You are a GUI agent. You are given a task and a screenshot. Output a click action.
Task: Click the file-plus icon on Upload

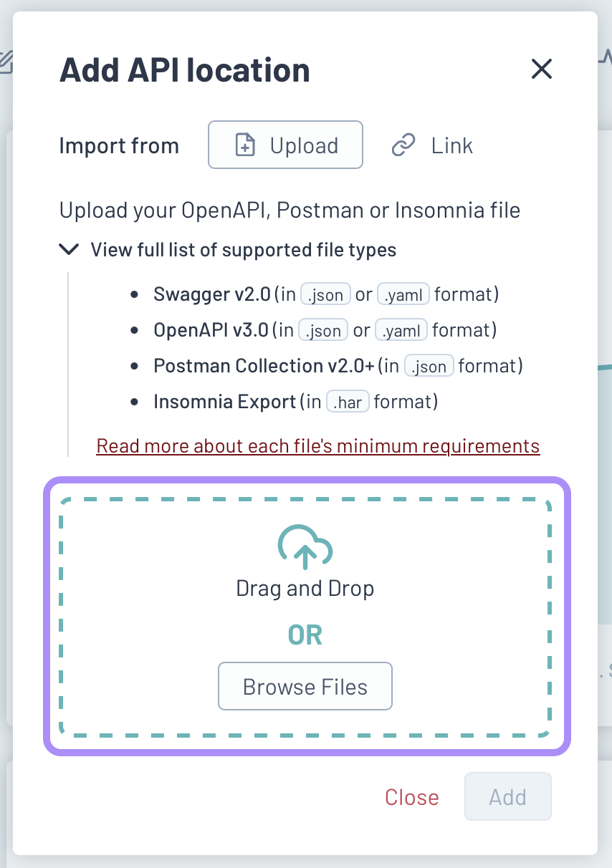click(x=246, y=145)
